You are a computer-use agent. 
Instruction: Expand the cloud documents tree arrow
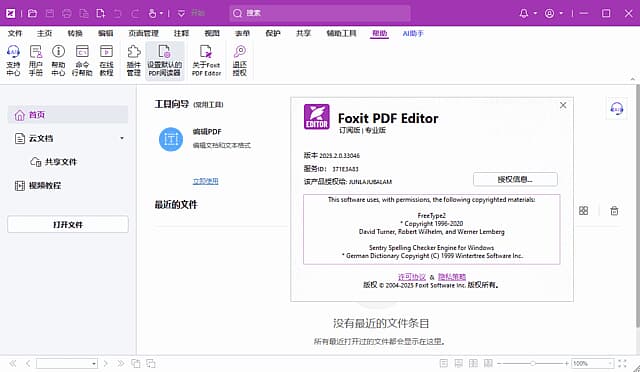coord(122,138)
